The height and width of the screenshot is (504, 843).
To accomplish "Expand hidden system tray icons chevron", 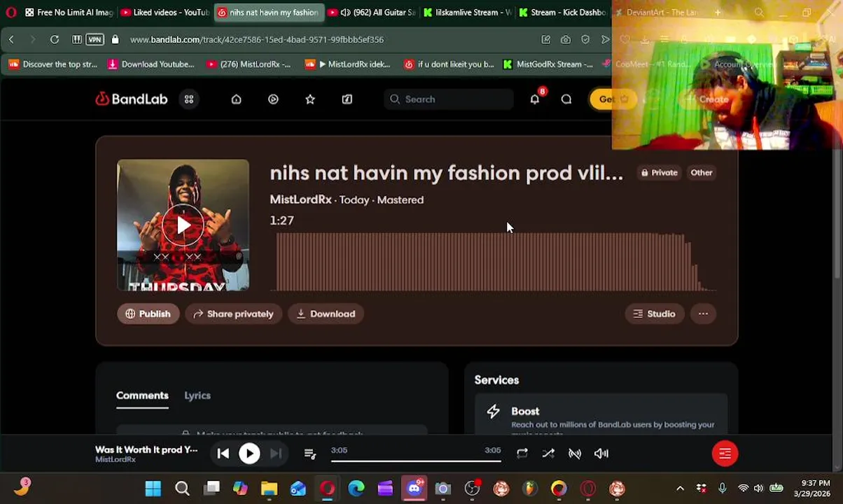I will [680, 489].
